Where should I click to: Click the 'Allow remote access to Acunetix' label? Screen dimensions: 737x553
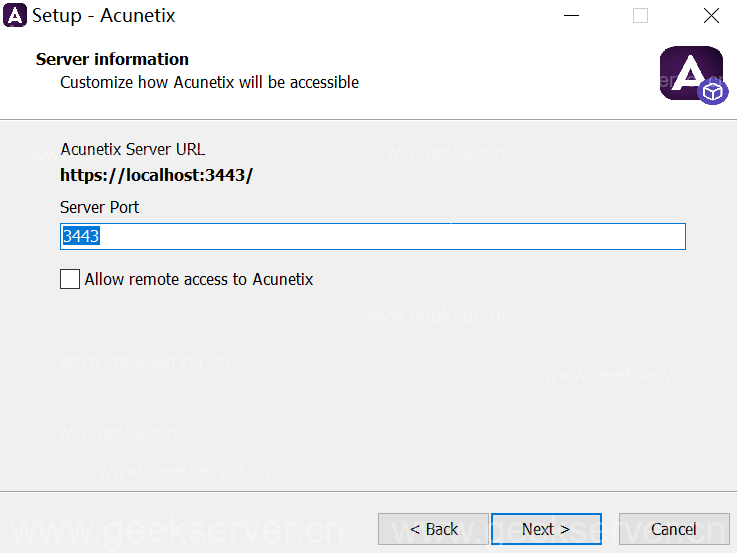199,280
